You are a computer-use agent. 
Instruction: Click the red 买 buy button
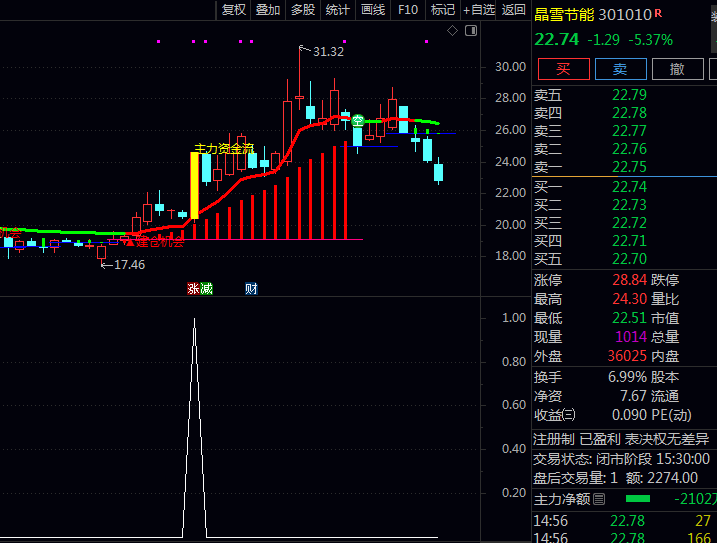564,69
